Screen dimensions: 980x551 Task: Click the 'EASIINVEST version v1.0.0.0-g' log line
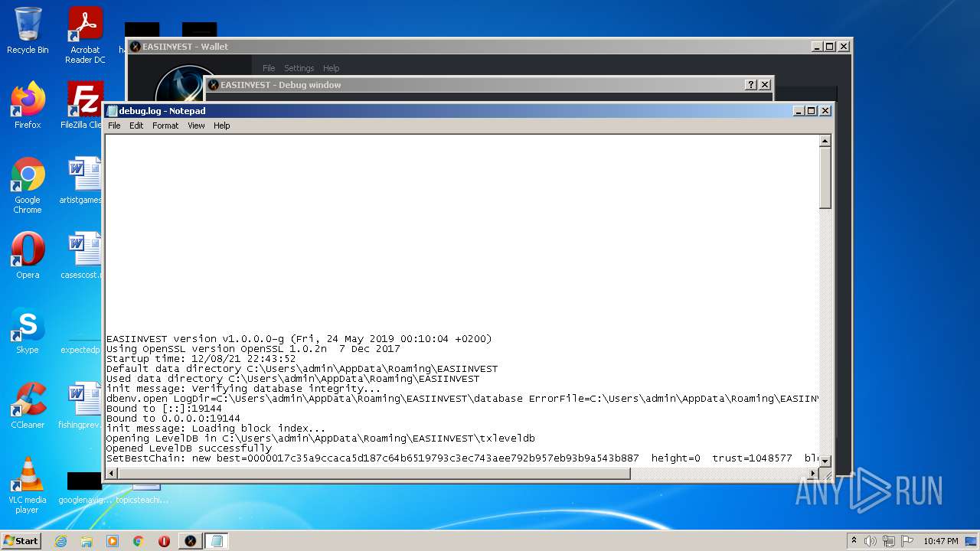pyautogui.click(x=299, y=339)
